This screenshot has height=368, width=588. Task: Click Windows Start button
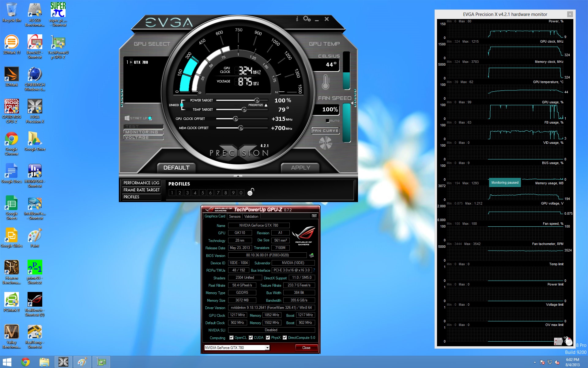point(7,362)
